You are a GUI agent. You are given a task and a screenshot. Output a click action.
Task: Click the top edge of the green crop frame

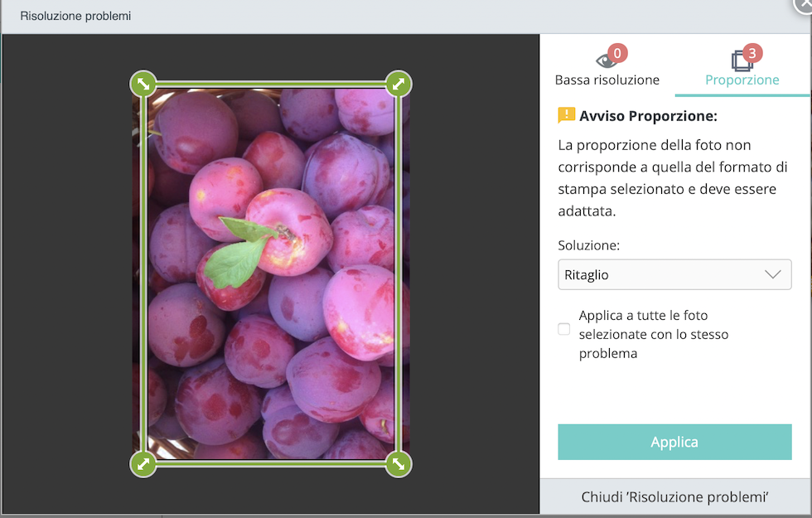tap(271, 84)
